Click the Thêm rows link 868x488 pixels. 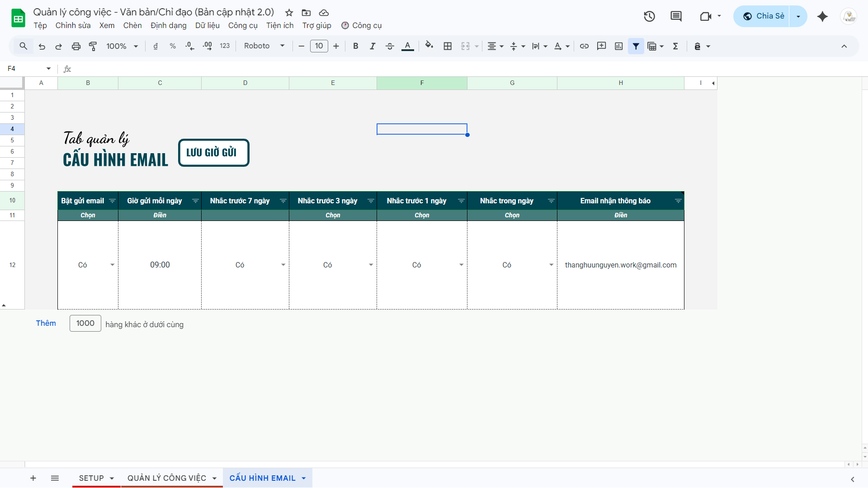click(x=46, y=323)
